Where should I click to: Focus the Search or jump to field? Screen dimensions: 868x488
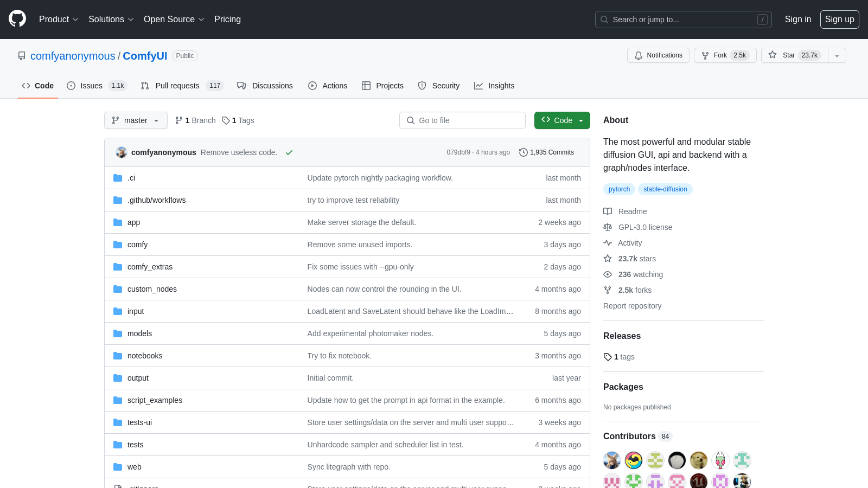(684, 20)
